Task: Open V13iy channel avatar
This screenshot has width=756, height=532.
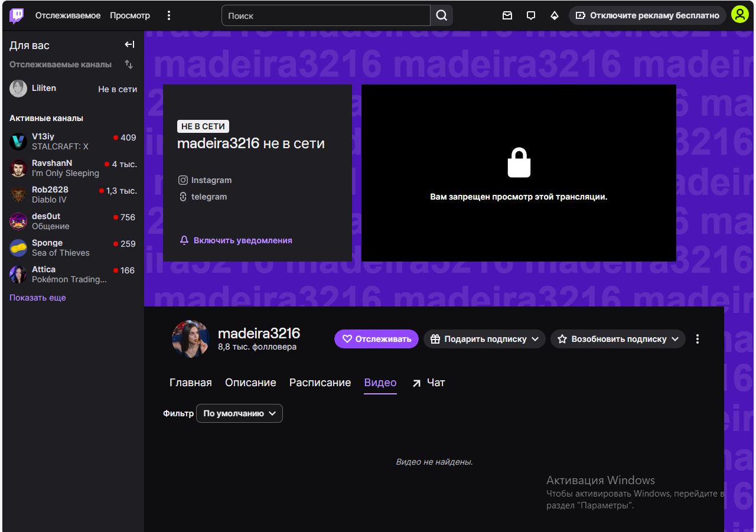Action: [18, 142]
